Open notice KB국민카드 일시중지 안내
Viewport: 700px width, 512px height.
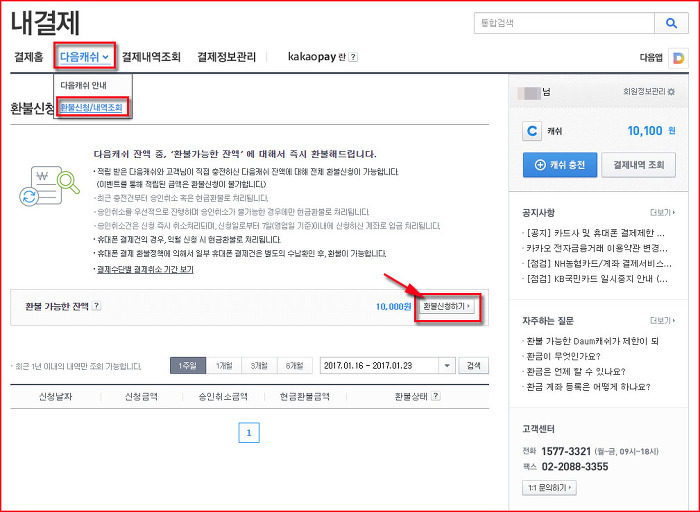597,279
